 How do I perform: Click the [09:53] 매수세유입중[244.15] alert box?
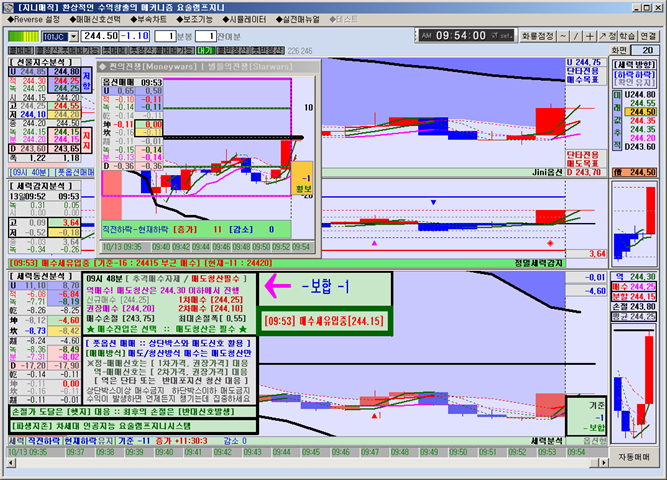(x=324, y=321)
